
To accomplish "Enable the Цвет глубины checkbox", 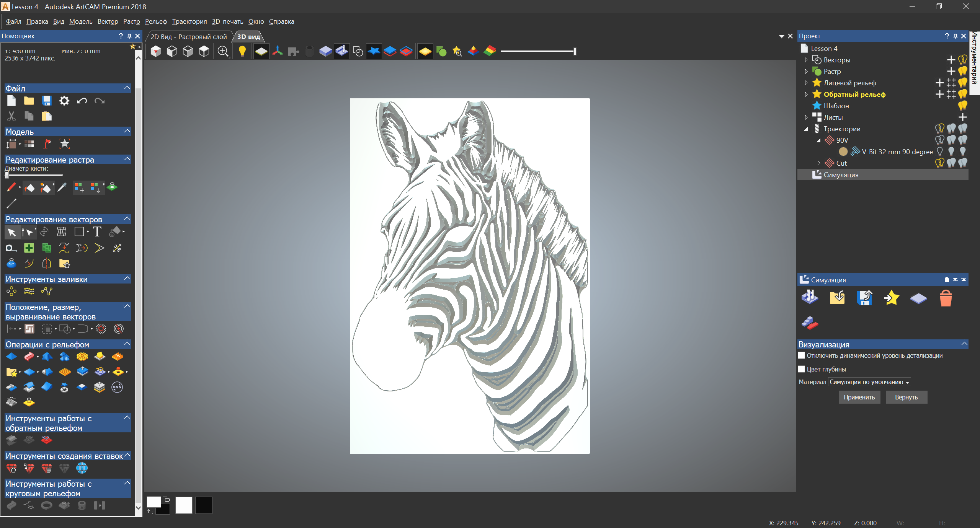I will (x=802, y=369).
